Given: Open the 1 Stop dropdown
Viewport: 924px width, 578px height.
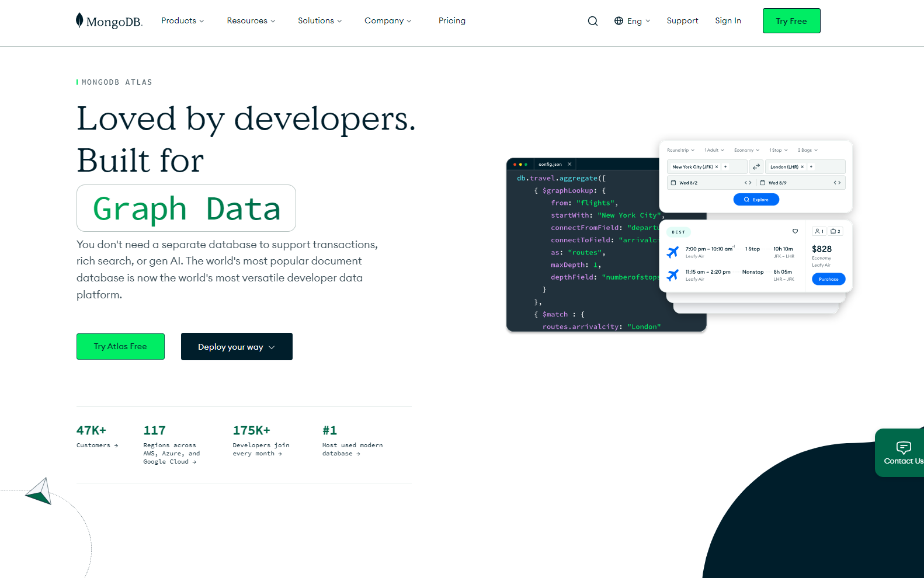Looking at the screenshot, I should click(779, 150).
